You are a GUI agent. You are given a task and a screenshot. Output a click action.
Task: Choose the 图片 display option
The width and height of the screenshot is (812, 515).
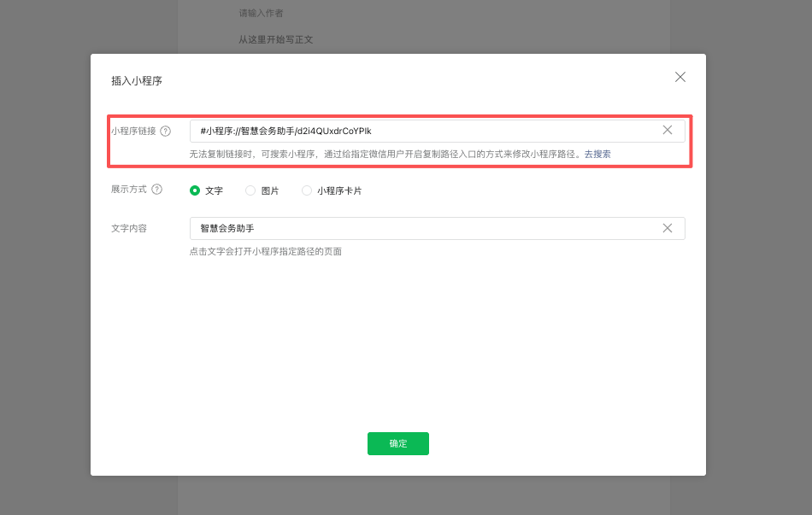(250, 190)
